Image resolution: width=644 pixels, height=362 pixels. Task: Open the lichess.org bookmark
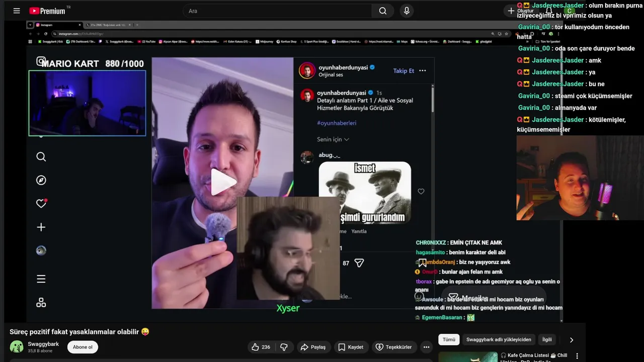(x=425, y=42)
